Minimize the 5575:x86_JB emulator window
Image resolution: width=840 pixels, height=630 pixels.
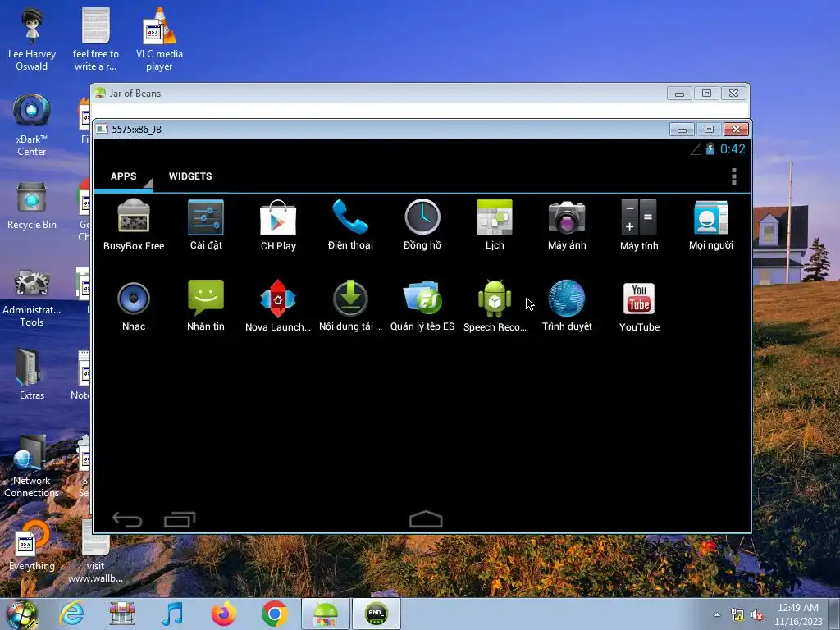682,129
